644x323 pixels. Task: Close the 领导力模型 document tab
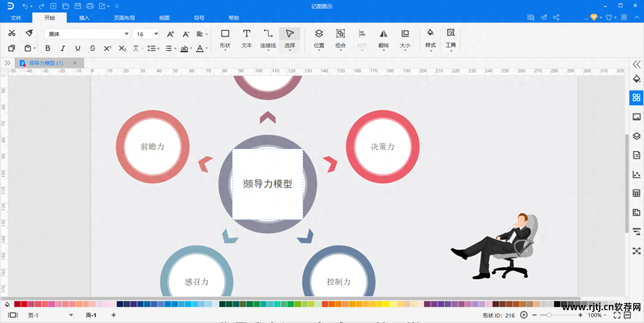(x=75, y=63)
